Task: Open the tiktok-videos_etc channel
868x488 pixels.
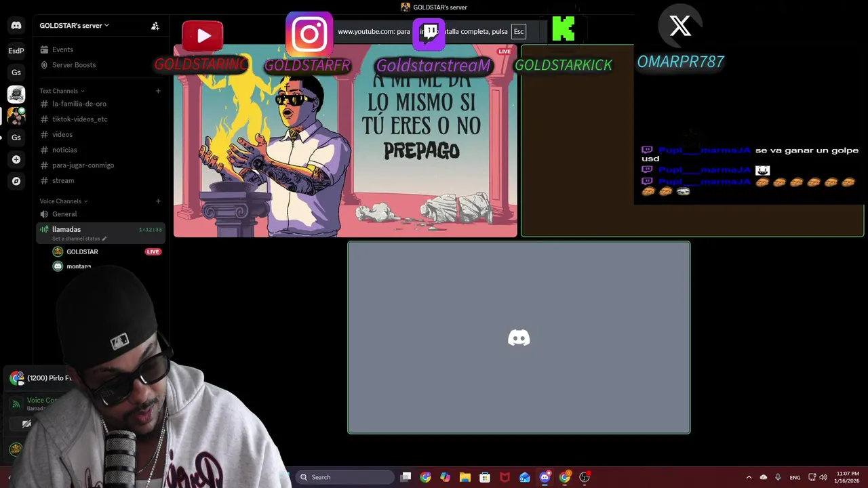Action: point(80,119)
